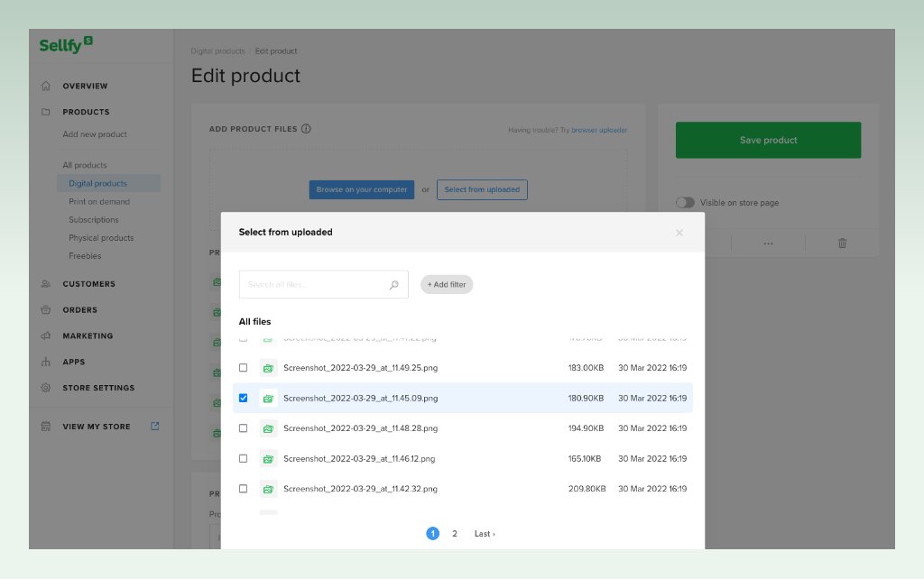This screenshot has width=924, height=579.
Task: Click image icon for Screenshot_2022-03-29_at_11.49.25.png
Action: [x=268, y=368]
